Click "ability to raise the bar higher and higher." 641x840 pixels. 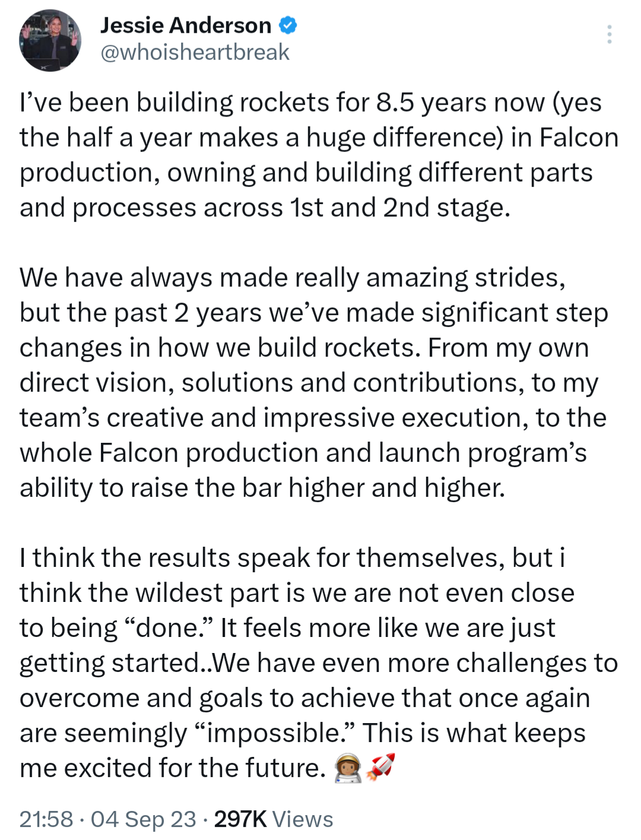(x=262, y=488)
